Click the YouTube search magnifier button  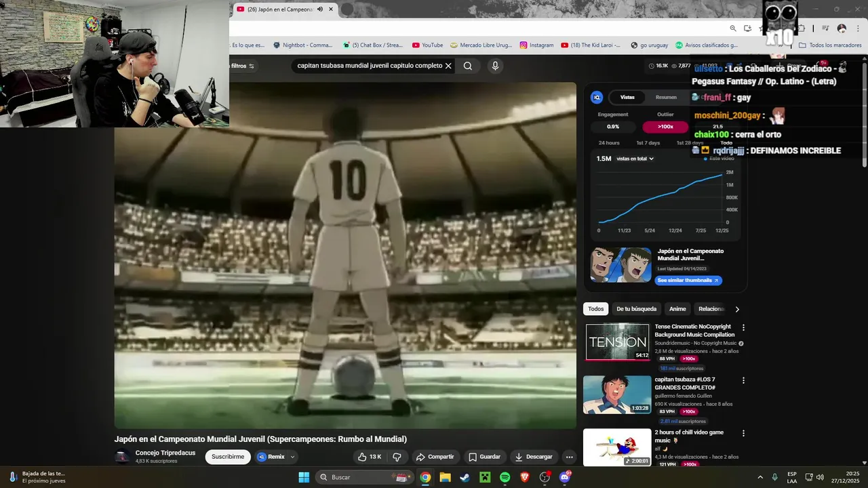[468, 66]
